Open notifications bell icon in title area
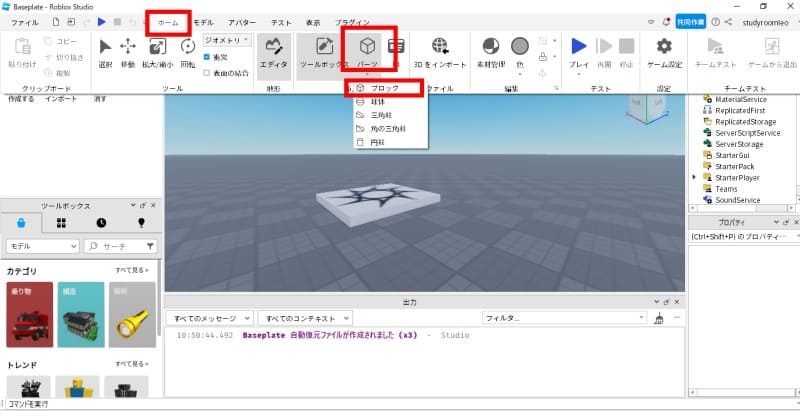The height and width of the screenshot is (418, 800). click(x=666, y=22)
